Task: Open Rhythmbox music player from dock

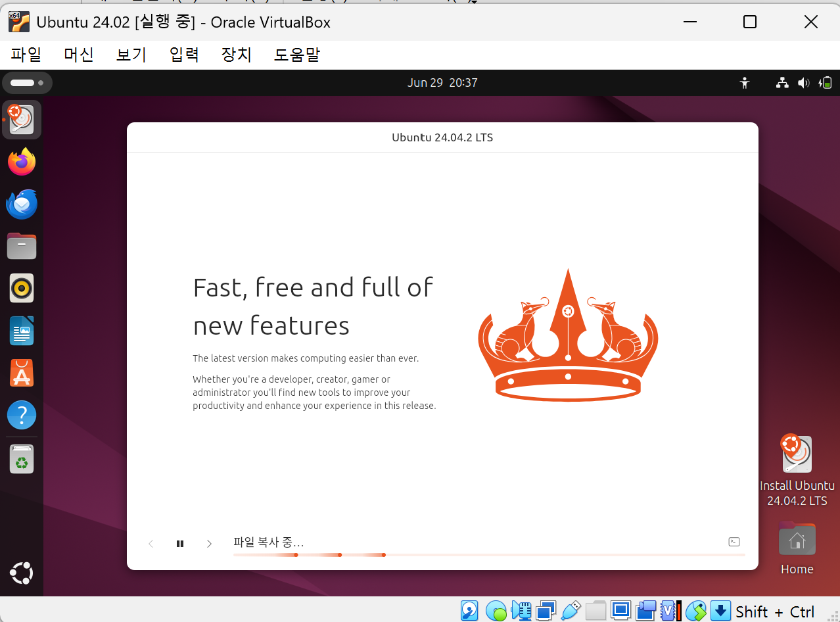Action: (x=22, y=288)
